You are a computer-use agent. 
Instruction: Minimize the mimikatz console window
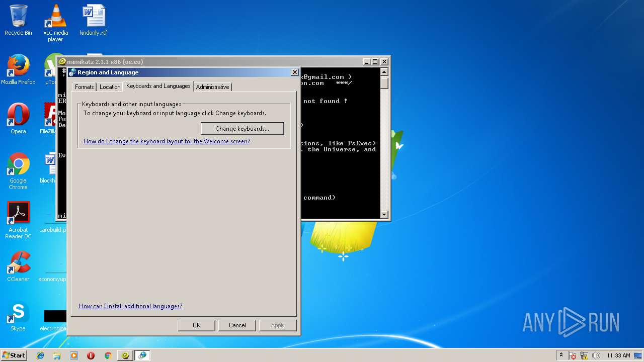367,62
